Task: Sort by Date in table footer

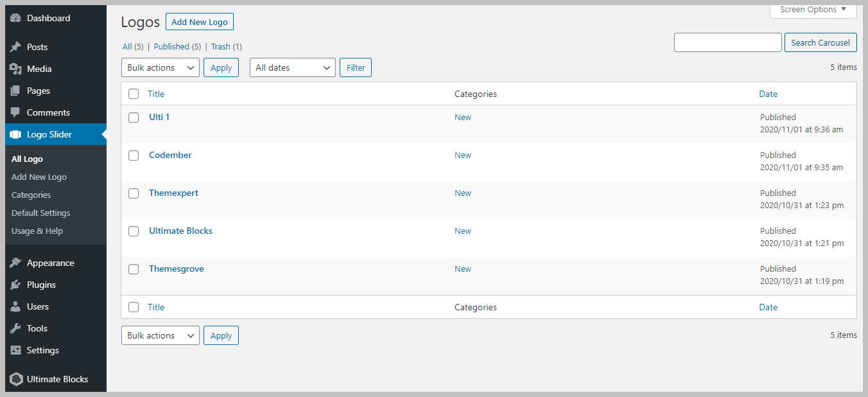Action: (768, 307)
